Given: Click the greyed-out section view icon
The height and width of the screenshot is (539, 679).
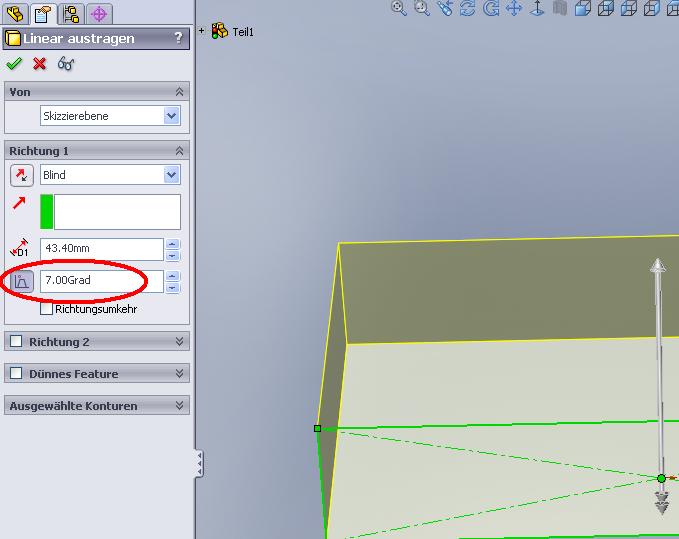Looking at the screenshot, I should pyautogui.click(x=560, y=8).
